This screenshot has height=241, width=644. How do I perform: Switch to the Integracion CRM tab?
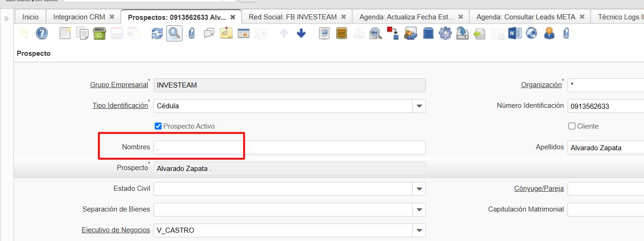[x=79, y=17]
